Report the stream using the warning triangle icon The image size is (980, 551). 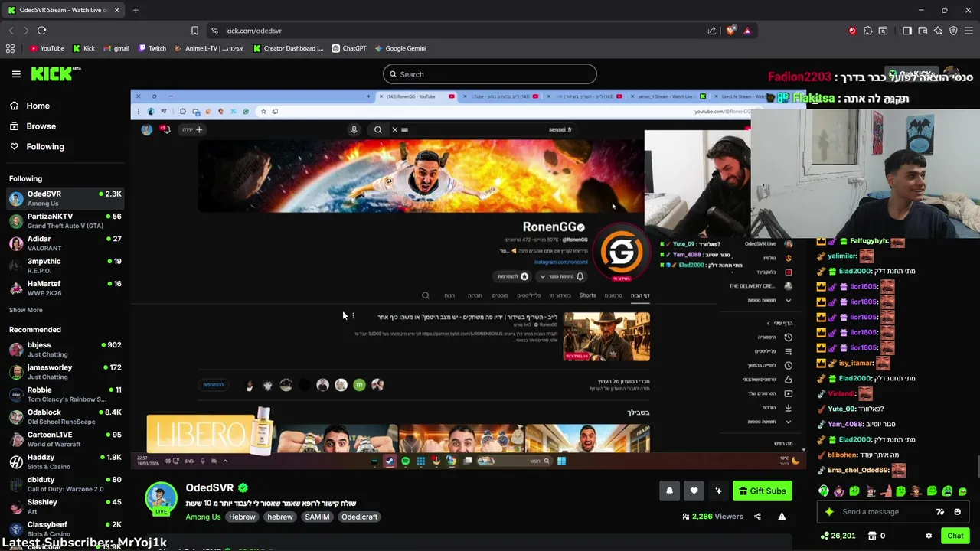click(x=782, y=517)
